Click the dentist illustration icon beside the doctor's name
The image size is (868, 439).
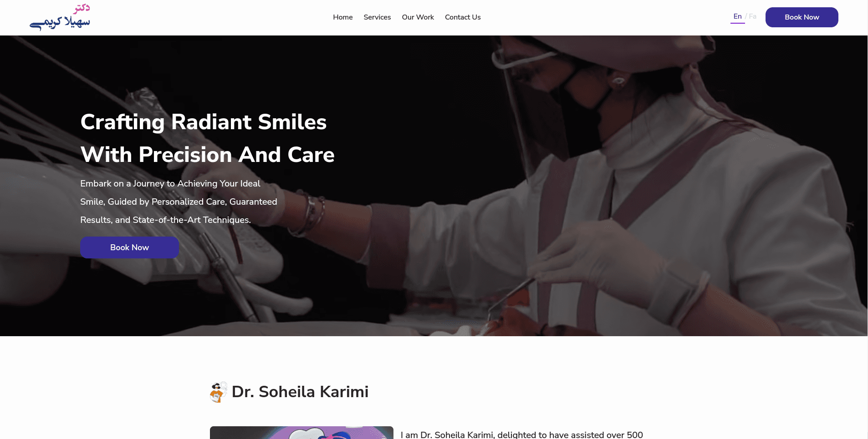[x=219, y=392]
